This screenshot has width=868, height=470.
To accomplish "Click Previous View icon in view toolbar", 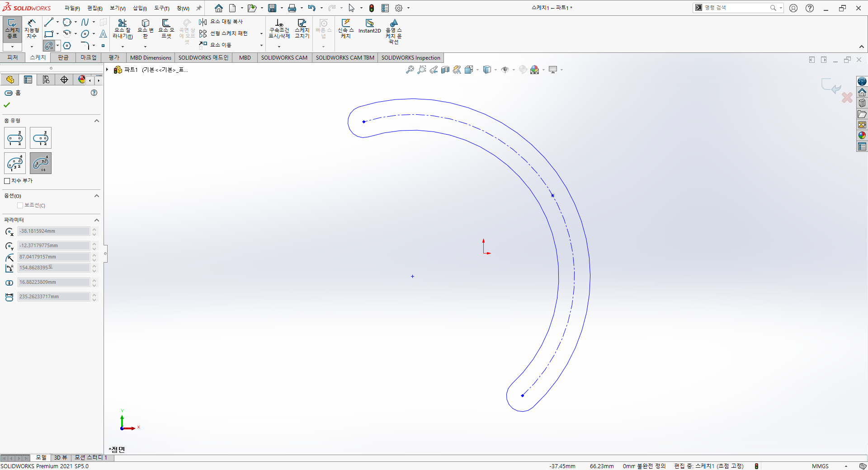I will coord(434,70).
